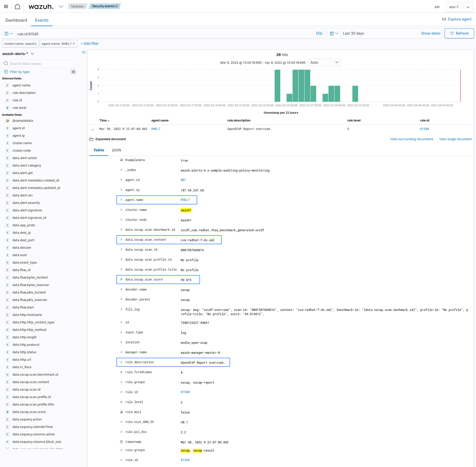Open the env-1 API dropdown
This screenshot has width=476, height=467.
(x=459, y=7)
